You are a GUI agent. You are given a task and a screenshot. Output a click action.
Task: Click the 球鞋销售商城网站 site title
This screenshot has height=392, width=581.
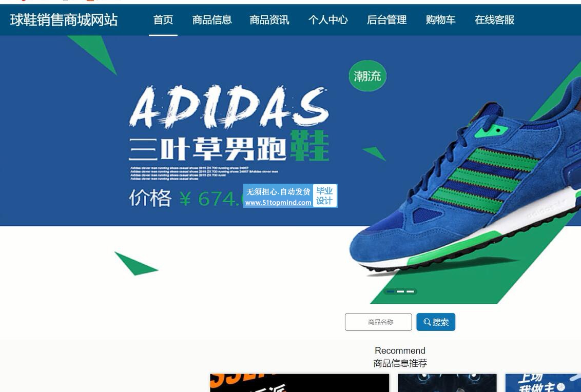click(x=64, y=20)
